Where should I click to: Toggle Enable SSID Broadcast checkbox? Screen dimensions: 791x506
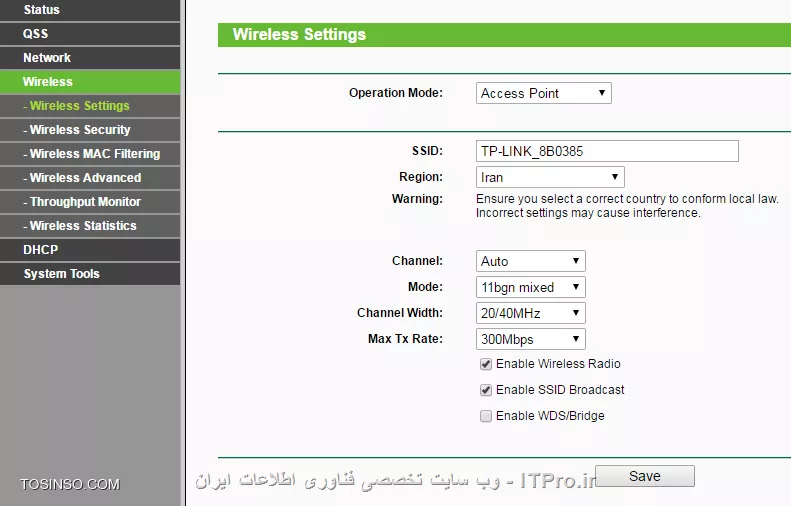coord(485,390)
